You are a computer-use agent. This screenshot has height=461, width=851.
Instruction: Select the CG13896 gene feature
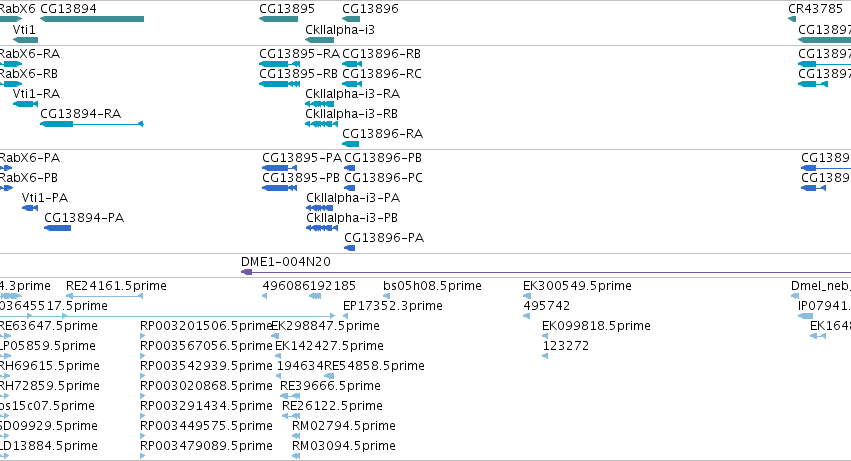pyautogui.click(x=351, y=19)
